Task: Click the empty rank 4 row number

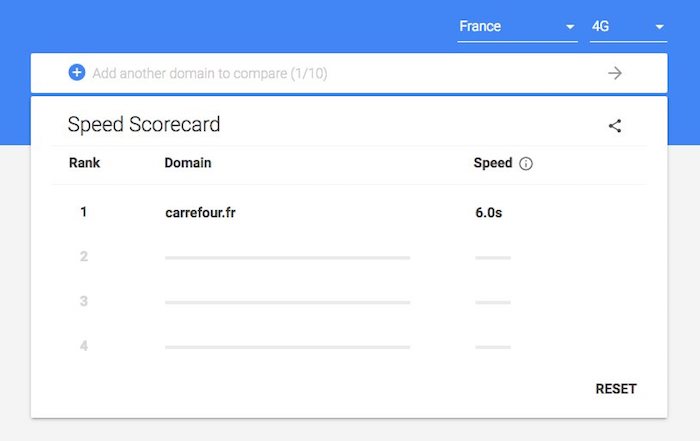Action: (84, 346)
